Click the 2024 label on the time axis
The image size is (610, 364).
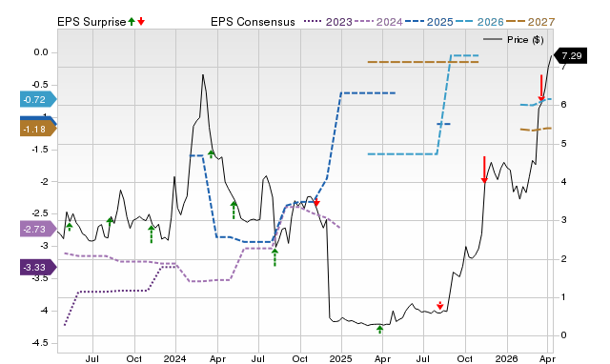(175, 358)
